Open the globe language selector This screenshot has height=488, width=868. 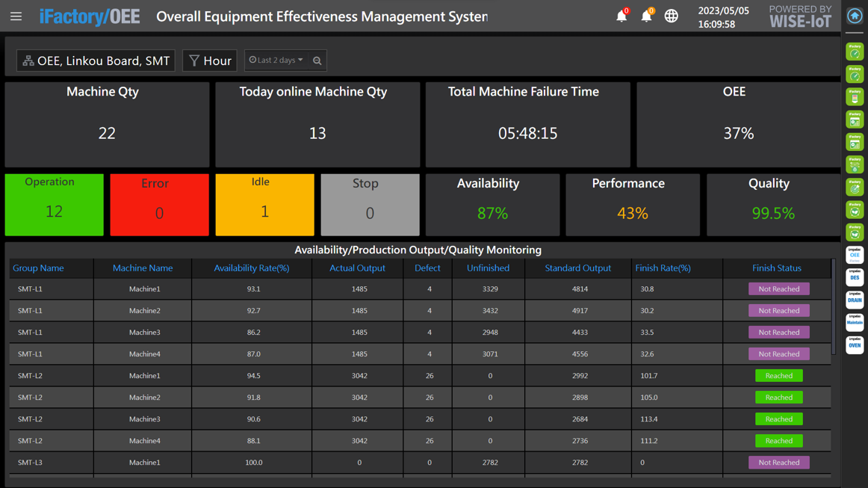[671, 16]
